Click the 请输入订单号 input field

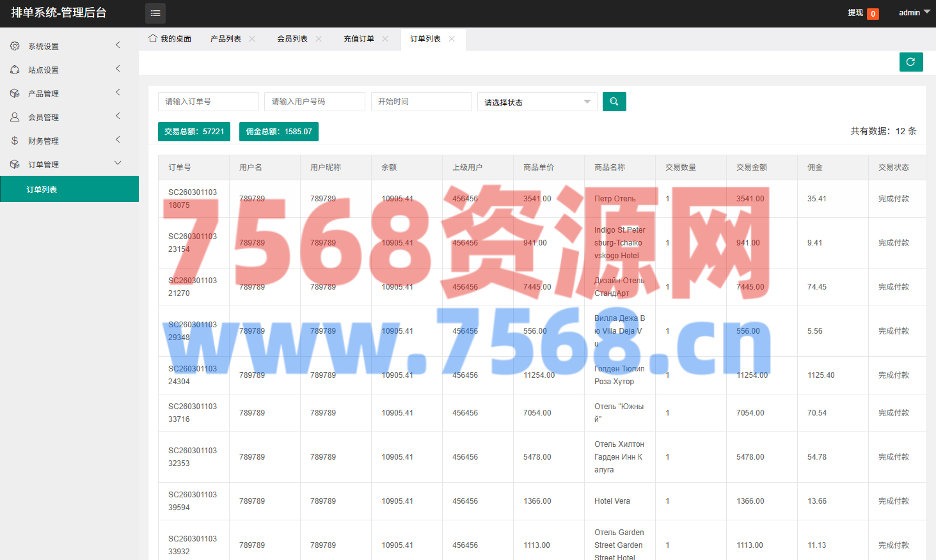tap(208, 102)
